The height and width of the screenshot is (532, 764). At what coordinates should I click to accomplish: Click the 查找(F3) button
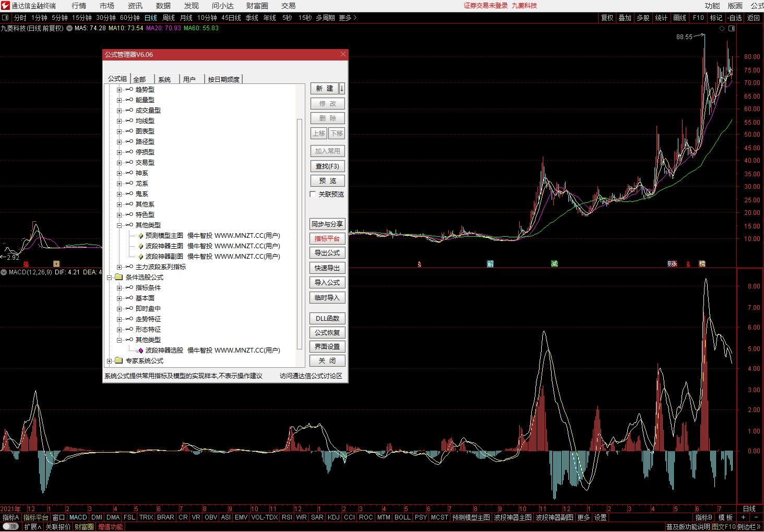[327, 166]
